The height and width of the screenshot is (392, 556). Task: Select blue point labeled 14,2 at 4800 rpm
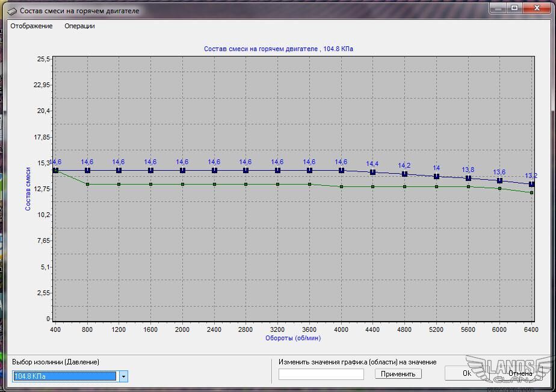[x=404, y=174]
